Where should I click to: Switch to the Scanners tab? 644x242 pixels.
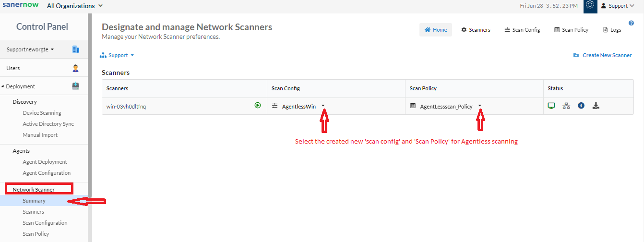pos(476,30)
